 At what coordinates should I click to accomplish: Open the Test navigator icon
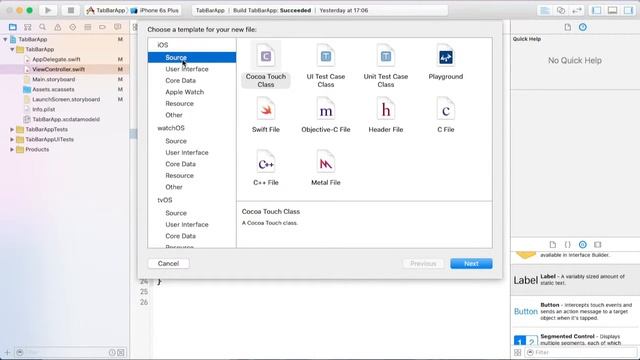point(72,27)
